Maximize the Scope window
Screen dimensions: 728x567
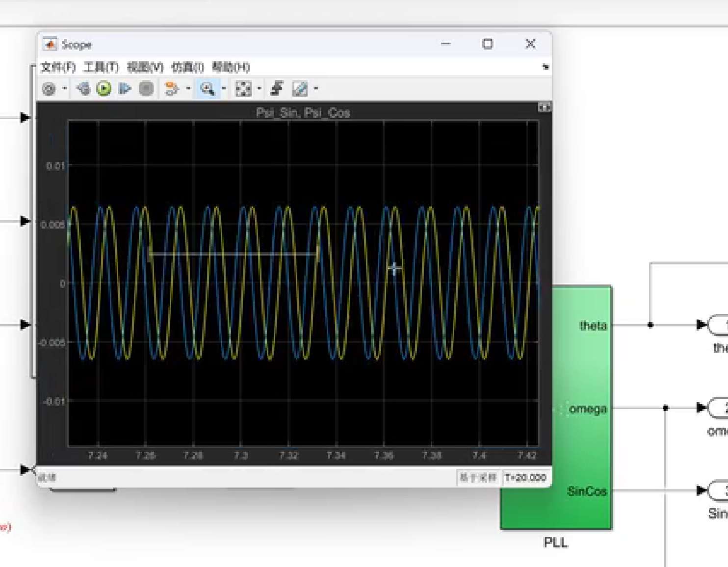pos(487,44)
